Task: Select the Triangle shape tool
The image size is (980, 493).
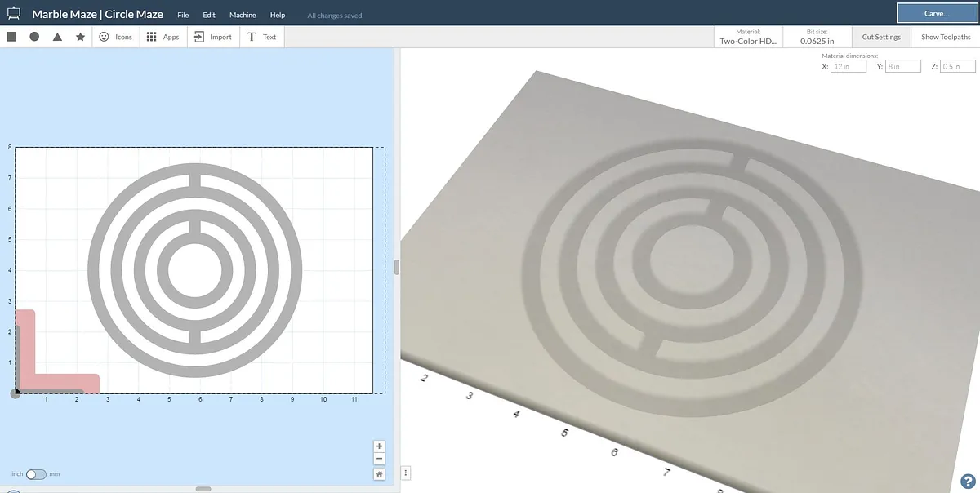Action: (57, 37)
